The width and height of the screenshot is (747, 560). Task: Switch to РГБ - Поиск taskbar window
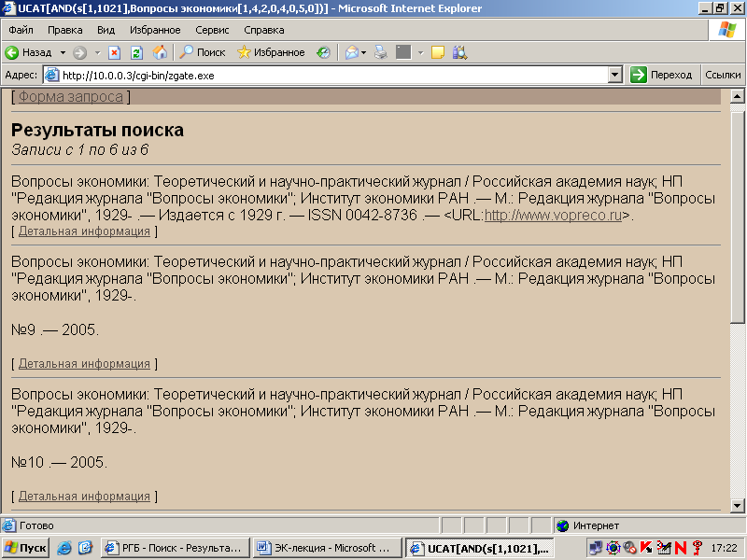[176, 548]
